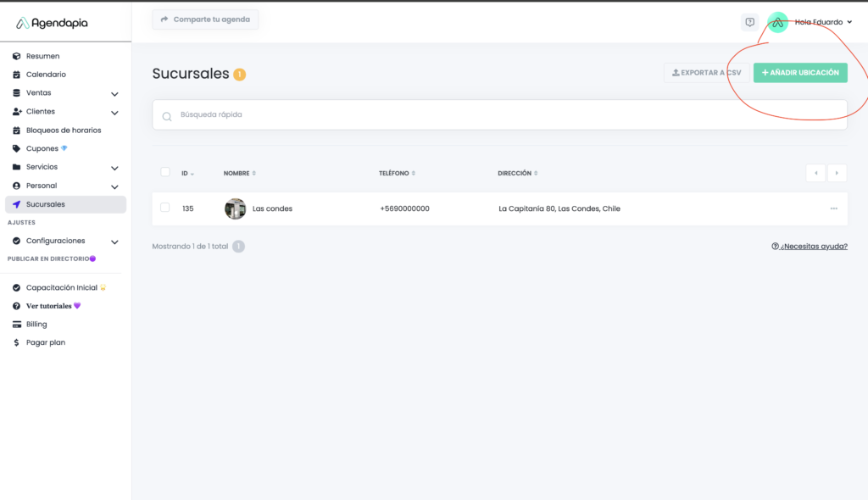Open the Hola Eduardo account dropdown
This screenshot has height=500, width=868.
pos(823,22)
